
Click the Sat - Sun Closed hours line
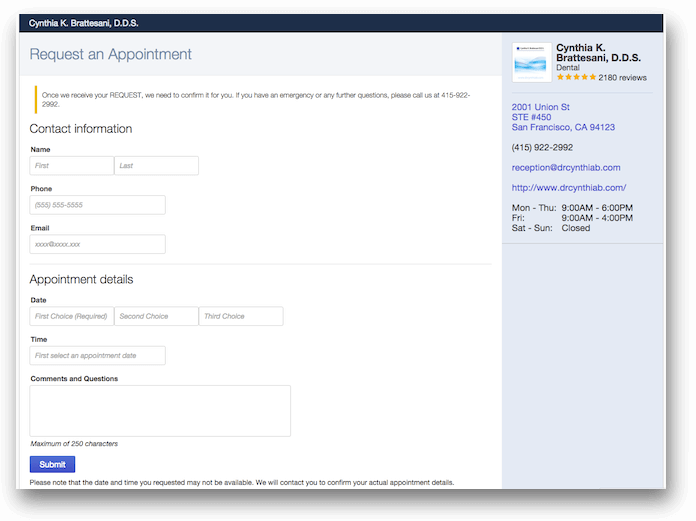pyautogui.click(x=551, y=228)
